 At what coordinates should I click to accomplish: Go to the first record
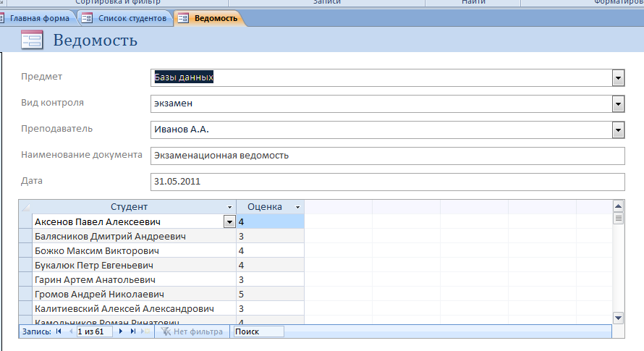(x=59, y=331)
